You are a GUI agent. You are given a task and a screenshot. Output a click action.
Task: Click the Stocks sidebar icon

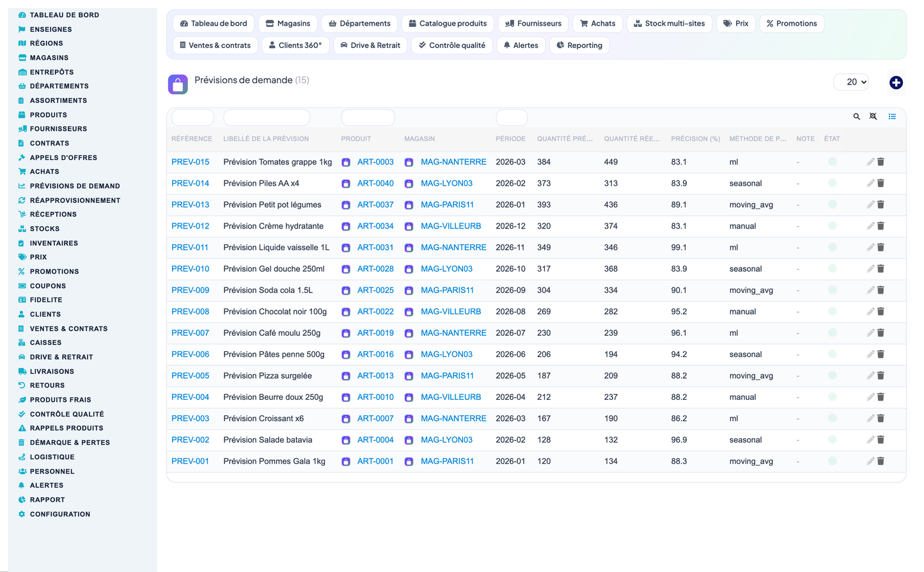[x=22, y=228]
